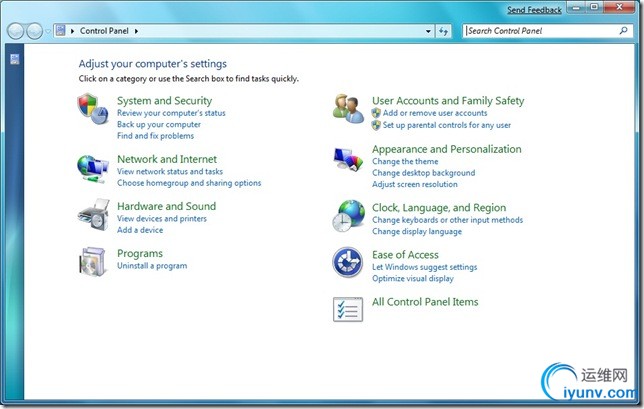Open User Accounts and Family Safety
Image resolution: width=644 pixels, height=409 pixels.
coord(448,101)
